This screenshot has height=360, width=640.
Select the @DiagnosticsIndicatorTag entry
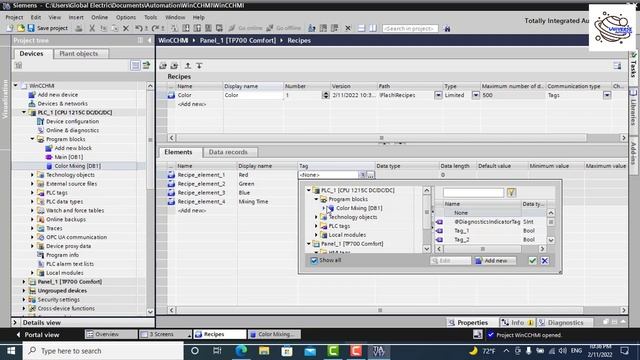click(x=487, y=222)
